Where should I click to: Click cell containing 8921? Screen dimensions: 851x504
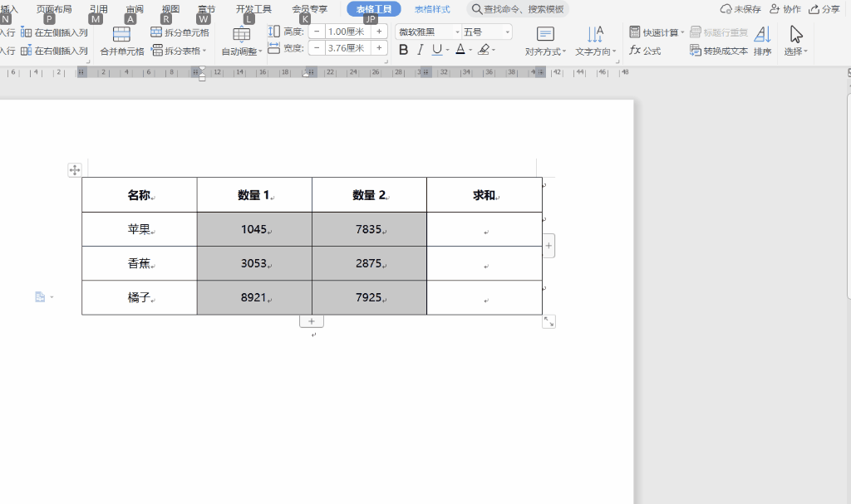tap(254, 298)
